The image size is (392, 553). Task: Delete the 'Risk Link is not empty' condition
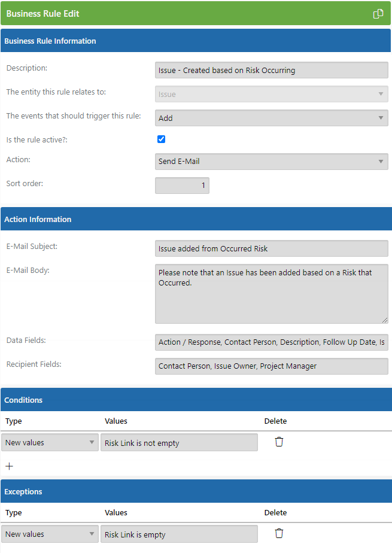click(279, 442)
